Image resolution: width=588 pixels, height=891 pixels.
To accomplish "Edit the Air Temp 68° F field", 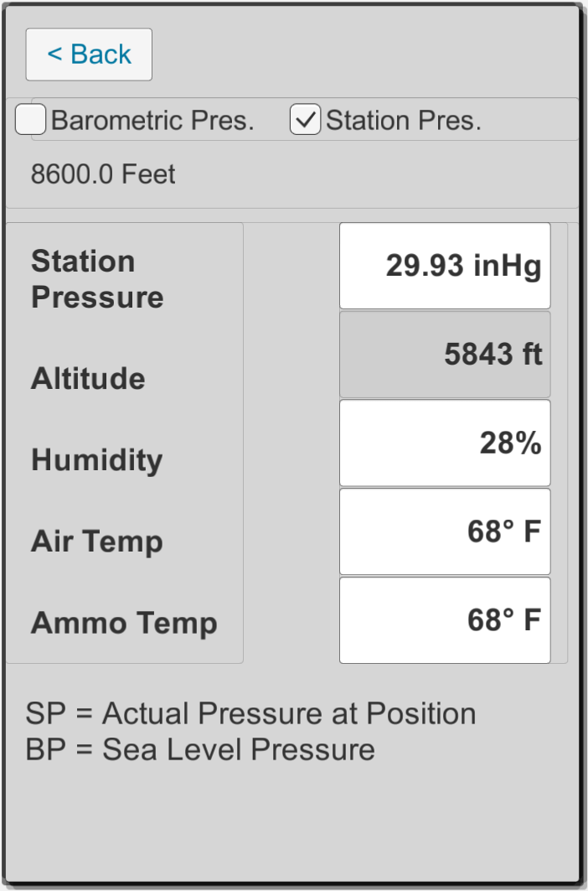I will click(445, 532).
